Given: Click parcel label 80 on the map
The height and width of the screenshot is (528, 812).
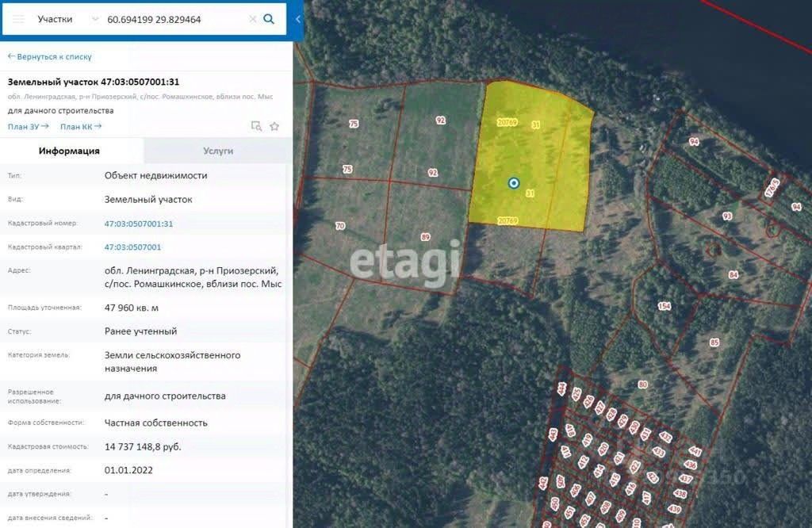Looking at the screenshot, I should tap(642, 385).
